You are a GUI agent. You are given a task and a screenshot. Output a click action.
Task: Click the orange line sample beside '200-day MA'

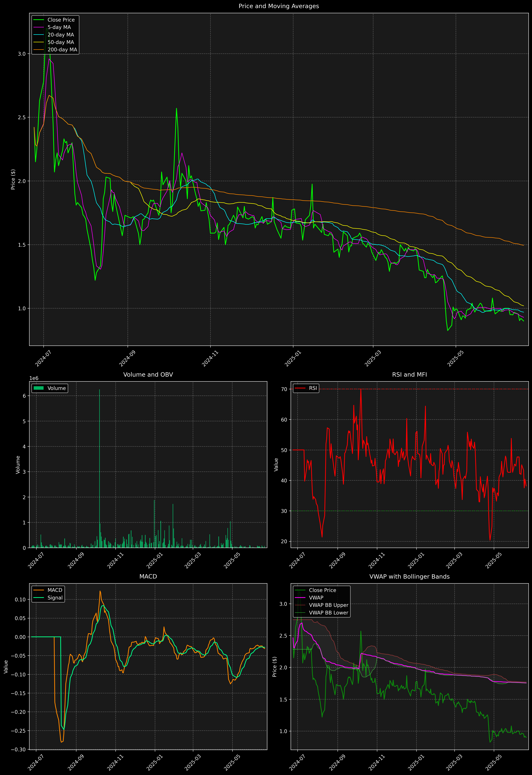39,50
